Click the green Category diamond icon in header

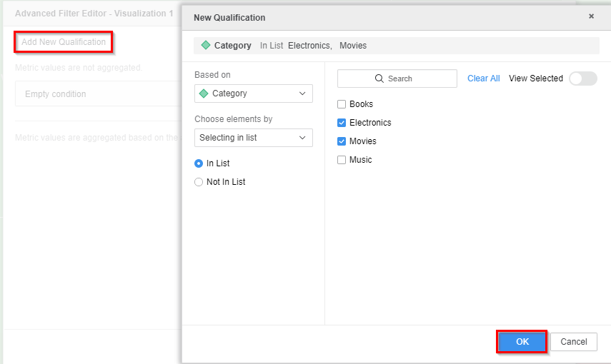click(206, 46)
